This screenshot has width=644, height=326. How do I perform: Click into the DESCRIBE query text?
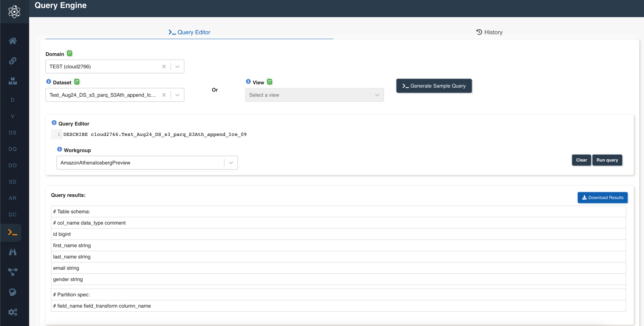pos(155,134)
